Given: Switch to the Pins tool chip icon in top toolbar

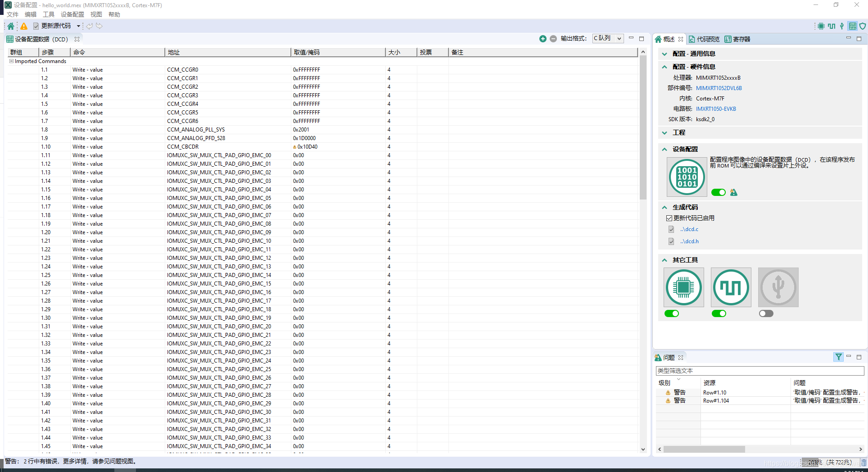Looking at the screenshot, I should (821, 26).
